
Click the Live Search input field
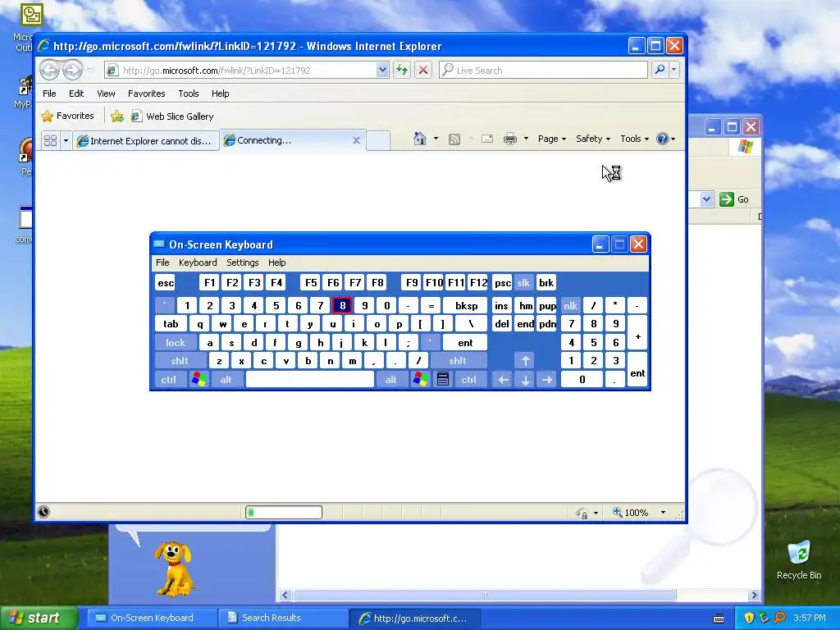coord(543,70)
